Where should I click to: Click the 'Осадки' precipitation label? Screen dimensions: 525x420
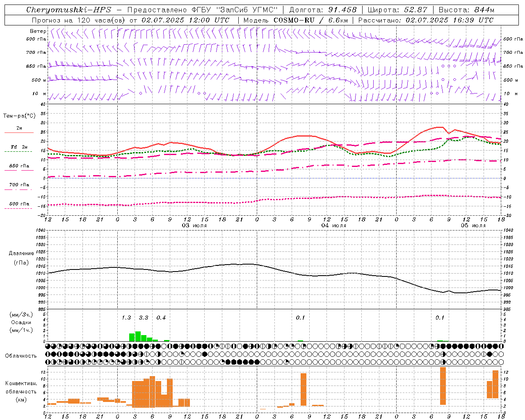(21, 322)
